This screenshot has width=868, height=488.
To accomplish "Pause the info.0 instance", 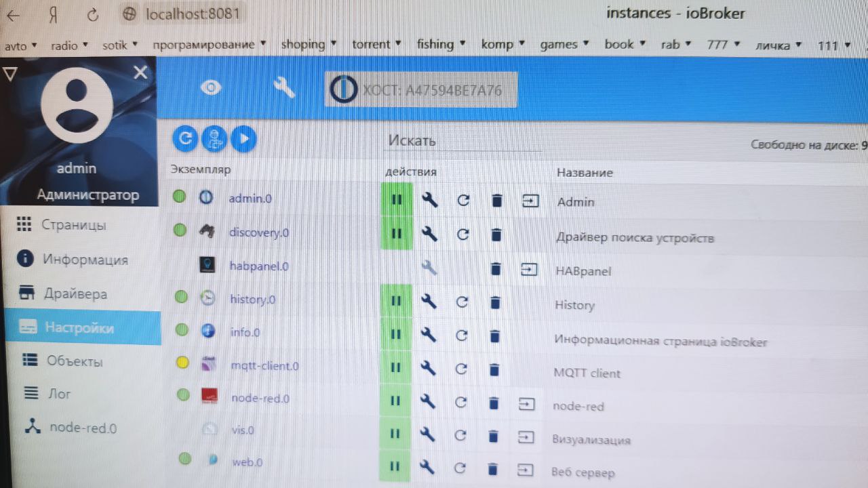I will point(397,335).
